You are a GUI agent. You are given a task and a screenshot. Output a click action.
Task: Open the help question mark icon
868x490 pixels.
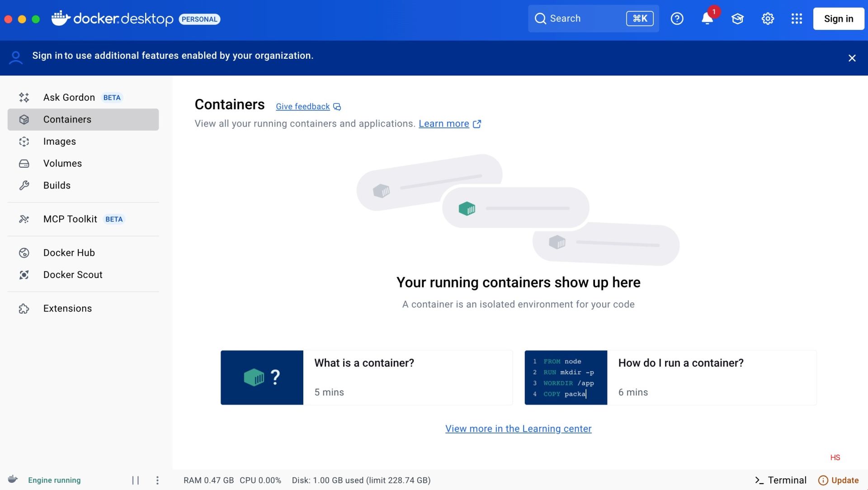(677, 19)
